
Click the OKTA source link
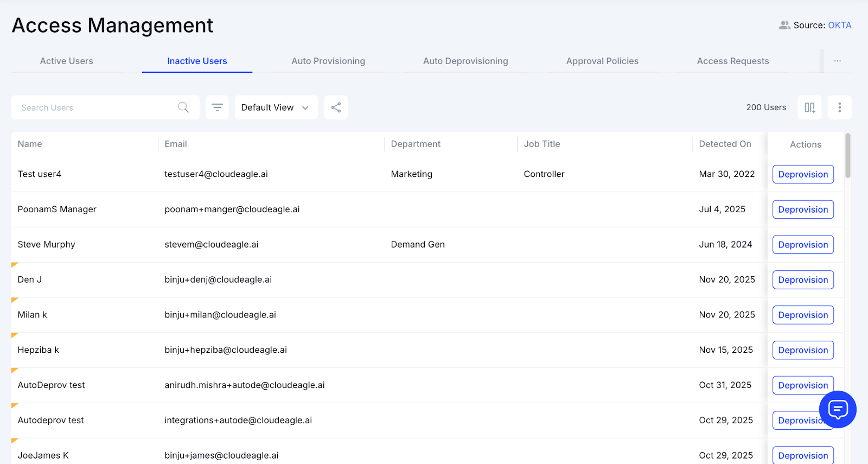coord(839,25)
